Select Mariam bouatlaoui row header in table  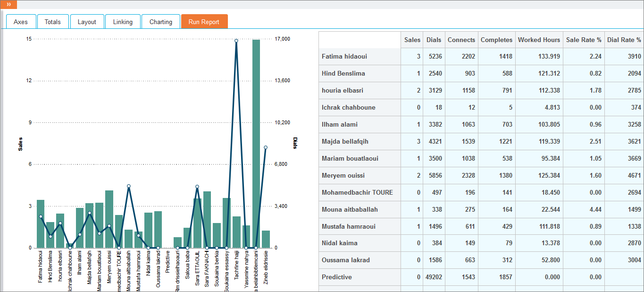click(x=360, y=159)
